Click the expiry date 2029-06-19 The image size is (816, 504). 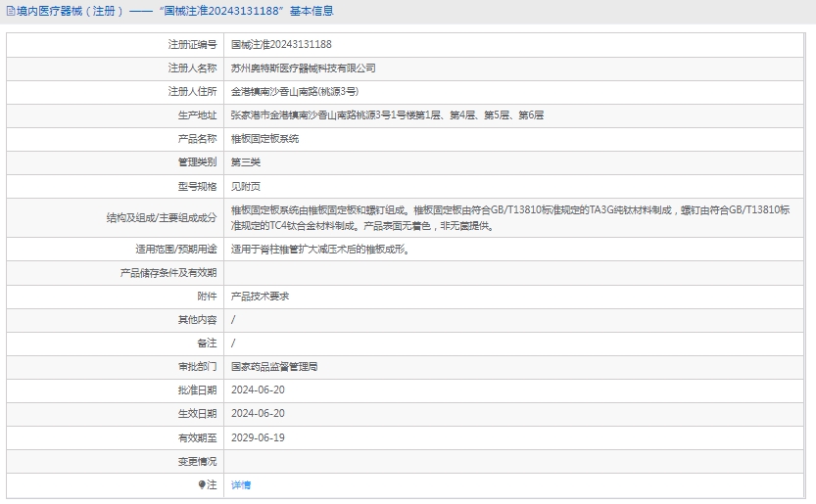258,437
